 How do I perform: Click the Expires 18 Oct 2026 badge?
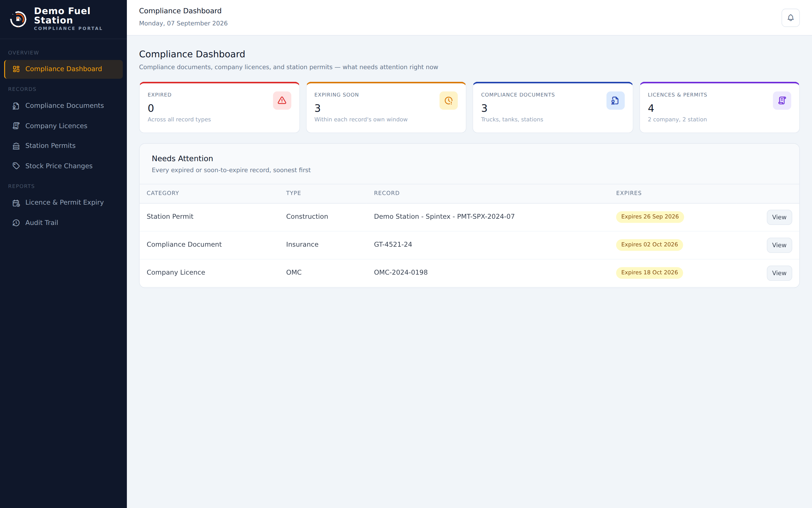(649, 272)
